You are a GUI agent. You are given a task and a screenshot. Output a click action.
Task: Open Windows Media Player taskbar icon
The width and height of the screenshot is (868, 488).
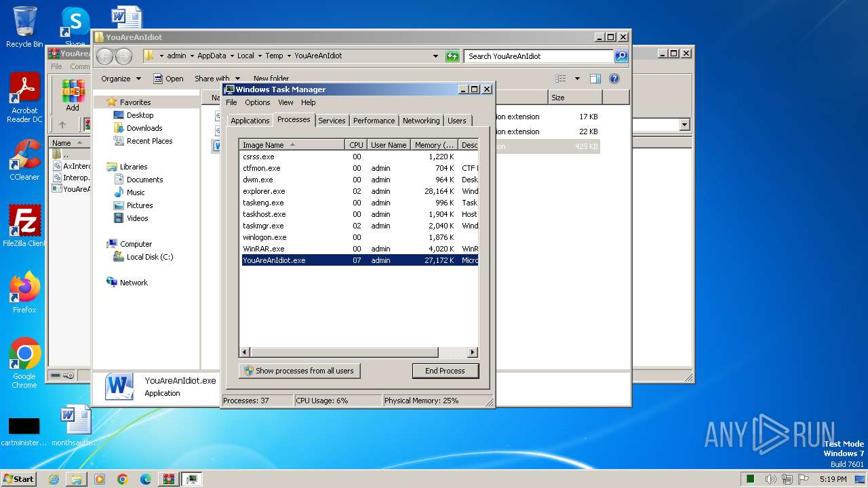point(100,479)
